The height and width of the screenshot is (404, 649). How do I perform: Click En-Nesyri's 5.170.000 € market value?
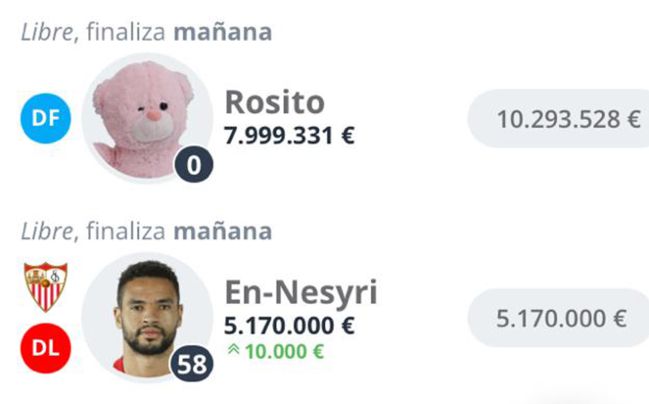tap(290, 326)
